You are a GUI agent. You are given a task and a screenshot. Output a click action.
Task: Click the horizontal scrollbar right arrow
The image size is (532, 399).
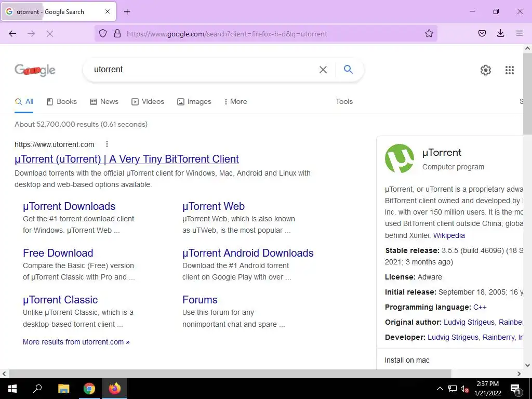[x=519, y=374]
